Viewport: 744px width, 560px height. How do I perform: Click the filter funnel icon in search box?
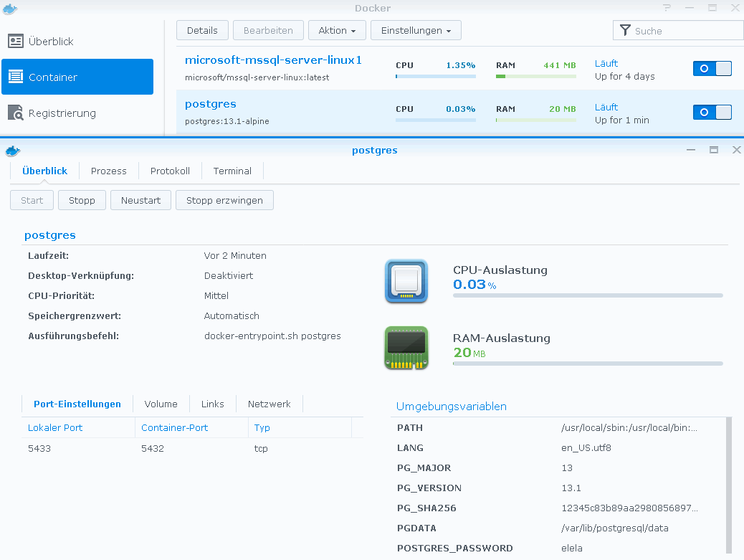[625, 31]
